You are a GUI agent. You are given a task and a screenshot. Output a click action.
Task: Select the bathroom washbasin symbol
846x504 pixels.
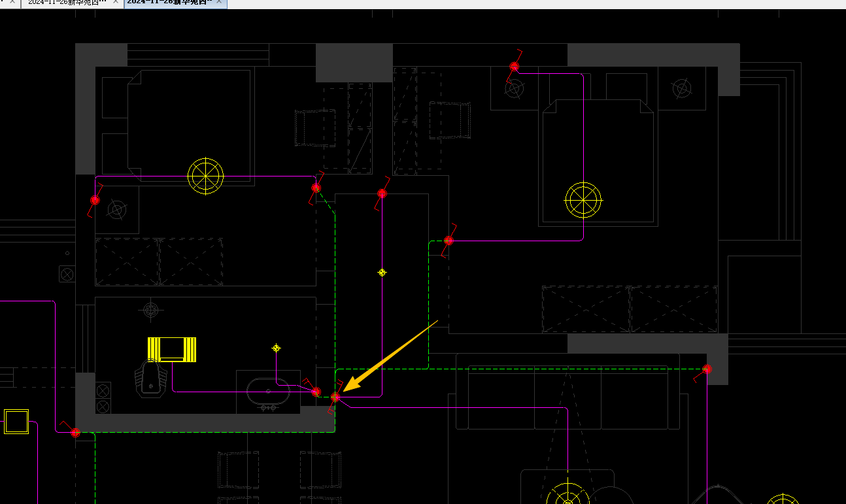[267, 392]
